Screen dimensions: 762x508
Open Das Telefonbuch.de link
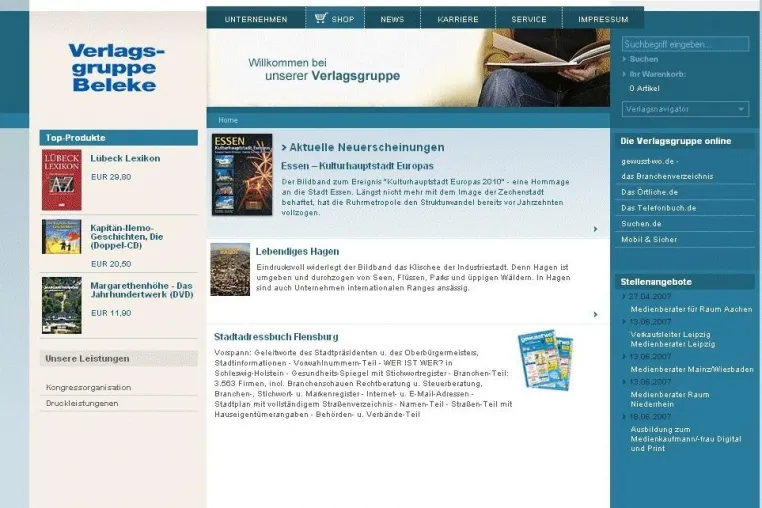[658, 208]
